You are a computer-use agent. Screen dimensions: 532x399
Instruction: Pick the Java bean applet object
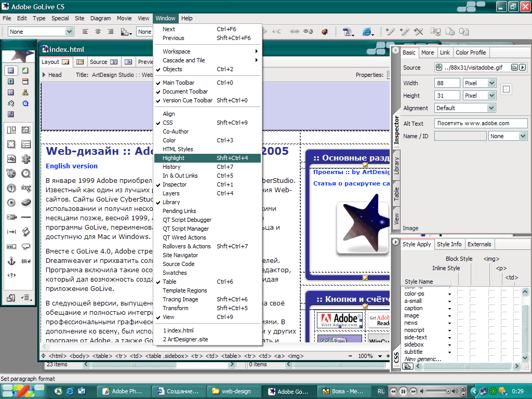point(26,203)
